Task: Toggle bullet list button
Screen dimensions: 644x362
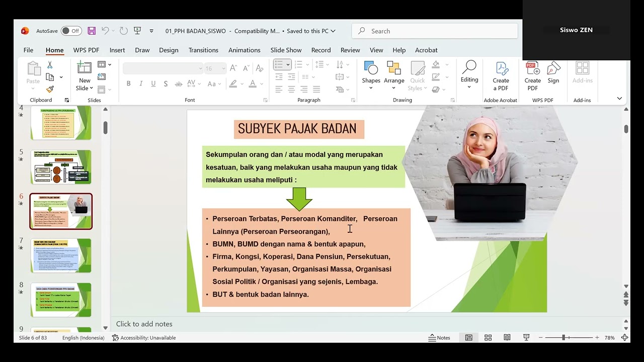Action: [x=279, y=64]
